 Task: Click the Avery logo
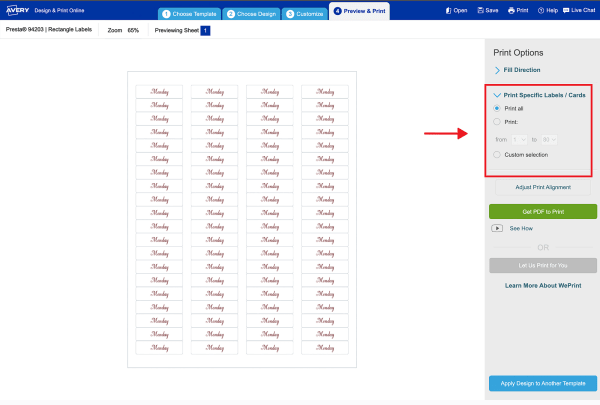[x=17, y=10]
